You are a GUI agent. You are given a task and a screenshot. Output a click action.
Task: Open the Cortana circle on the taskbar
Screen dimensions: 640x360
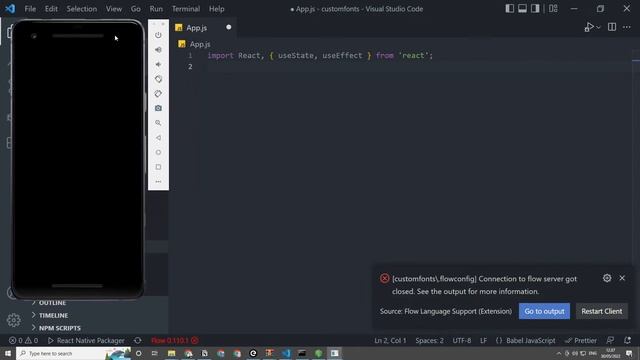pyautogui.click(x=138, y=353)
